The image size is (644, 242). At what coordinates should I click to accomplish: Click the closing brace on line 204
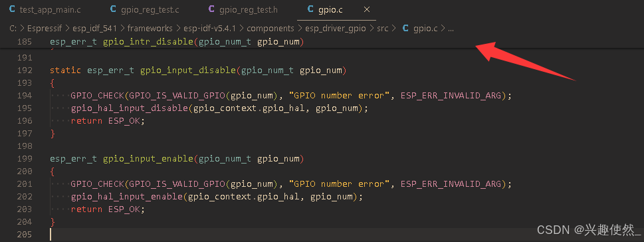coord(52,222)
